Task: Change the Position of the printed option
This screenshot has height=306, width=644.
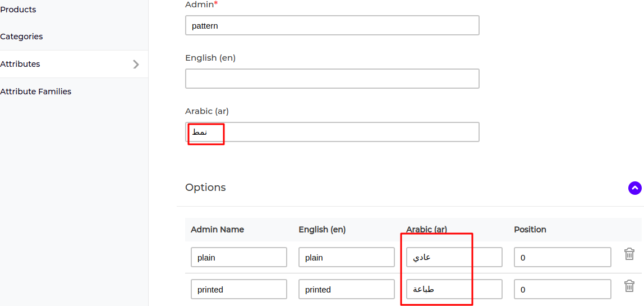Action: pyautogui.click(x=562, y=289)
